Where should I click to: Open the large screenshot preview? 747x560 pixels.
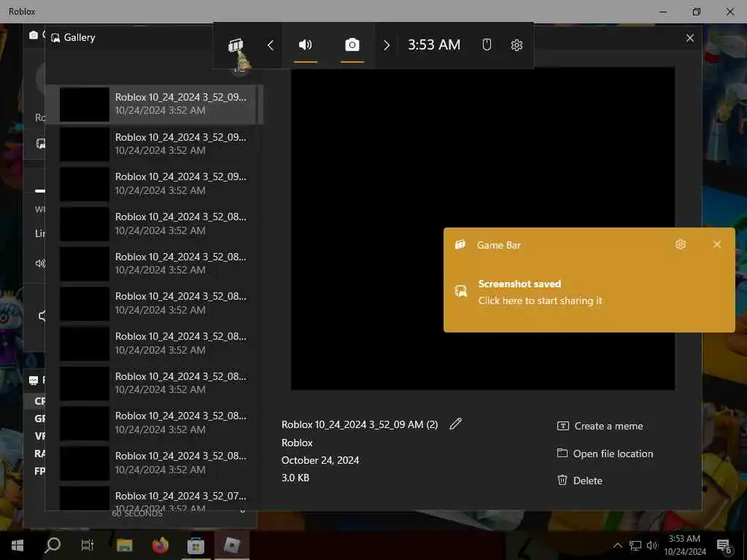point(483,228)
